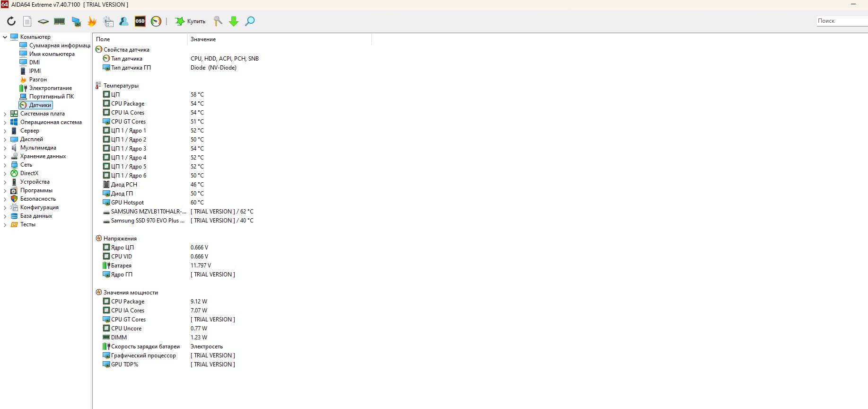Open the gear with checklist toolbar icon
This screenshot has width=868, height=409.
[108, 21]
